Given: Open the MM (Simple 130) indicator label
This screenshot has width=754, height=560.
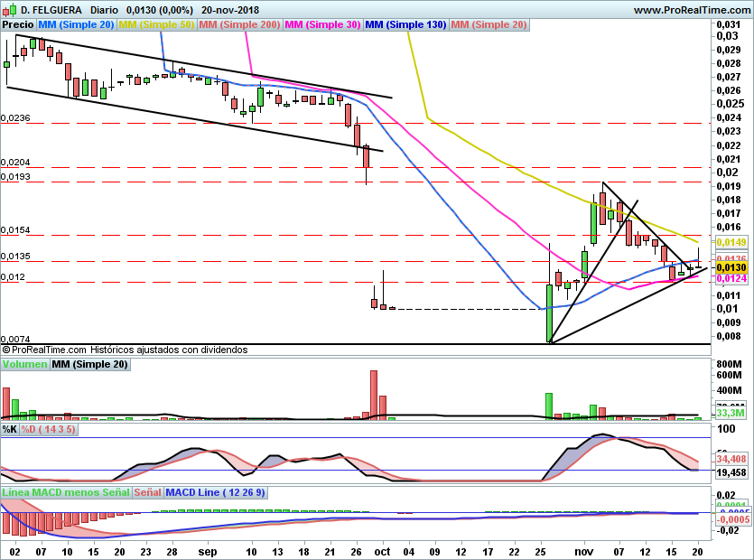Looking at the screenshot, I should click(405, 24).
